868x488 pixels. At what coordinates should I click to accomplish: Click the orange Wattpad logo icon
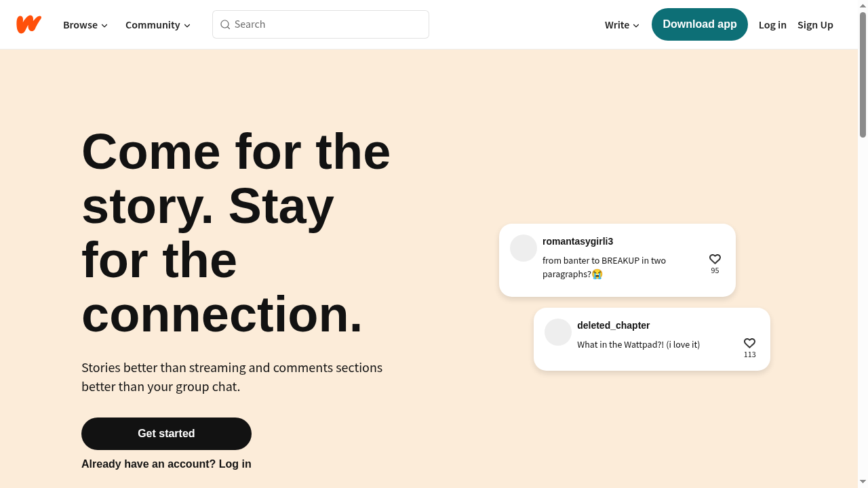(x=28, y=24)
